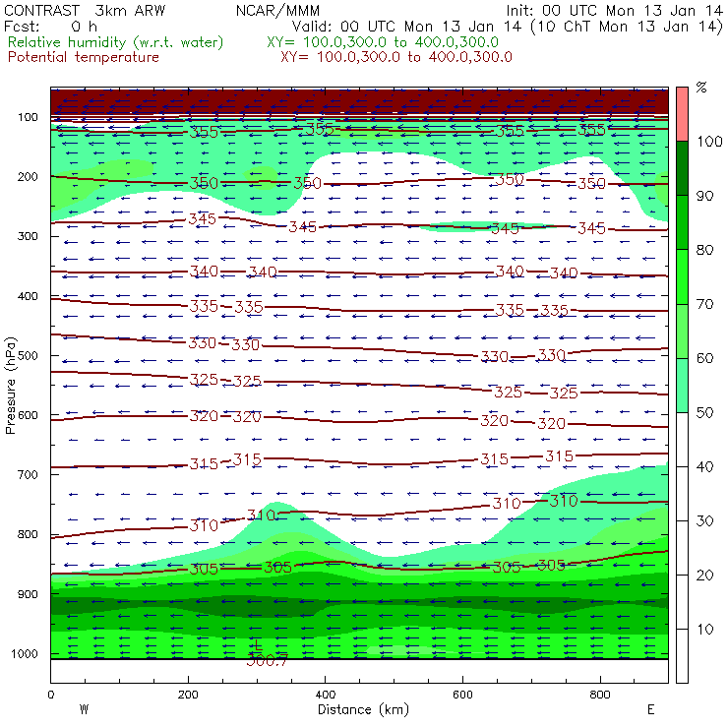Click the colorbar "20" value label
Viewport: 728px width, 728px height.
(704, 575)
